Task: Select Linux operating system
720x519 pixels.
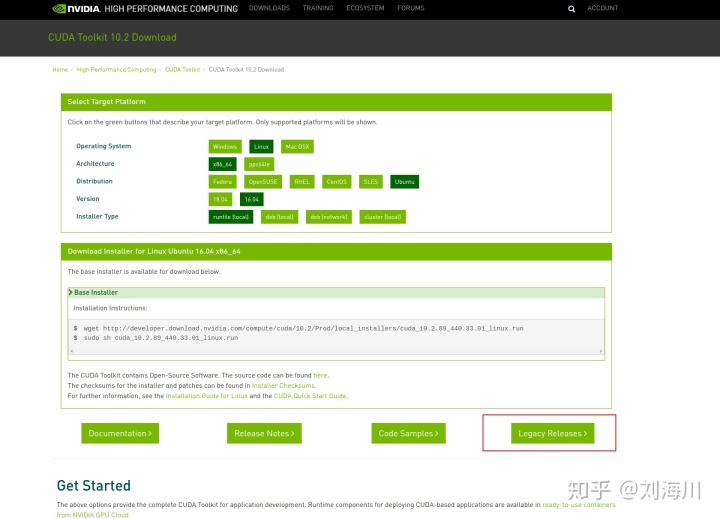Action: click(x=261, y=147)
